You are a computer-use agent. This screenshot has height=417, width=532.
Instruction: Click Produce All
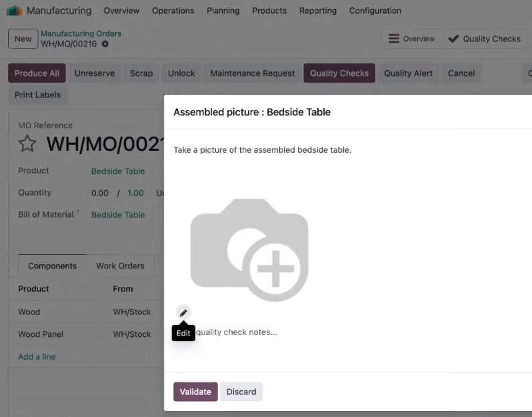[37, 73]
